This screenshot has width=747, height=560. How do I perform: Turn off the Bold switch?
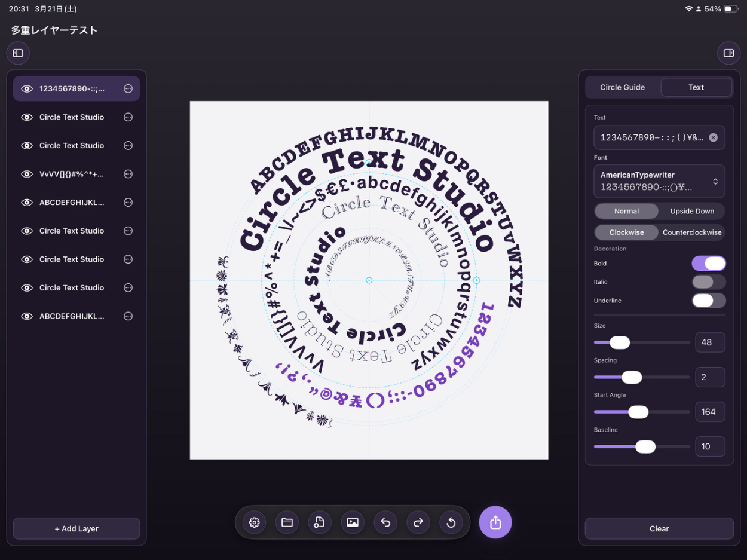click(708, 264)
